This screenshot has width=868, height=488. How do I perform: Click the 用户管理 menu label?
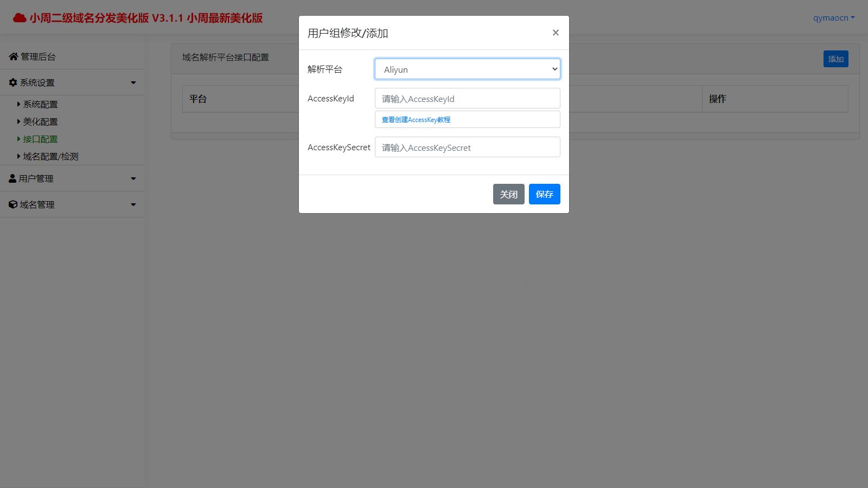click(x=36, y=178)
